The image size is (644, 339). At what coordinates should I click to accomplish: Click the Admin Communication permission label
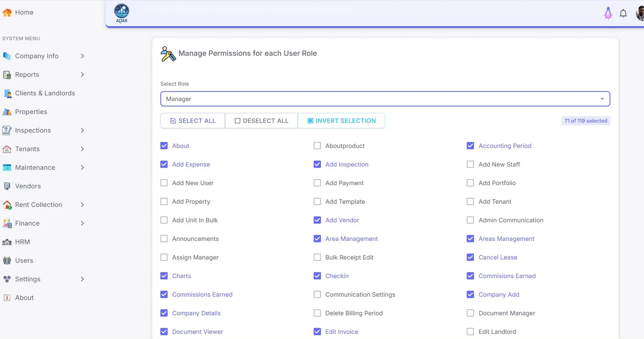click(x=511, y=220)
